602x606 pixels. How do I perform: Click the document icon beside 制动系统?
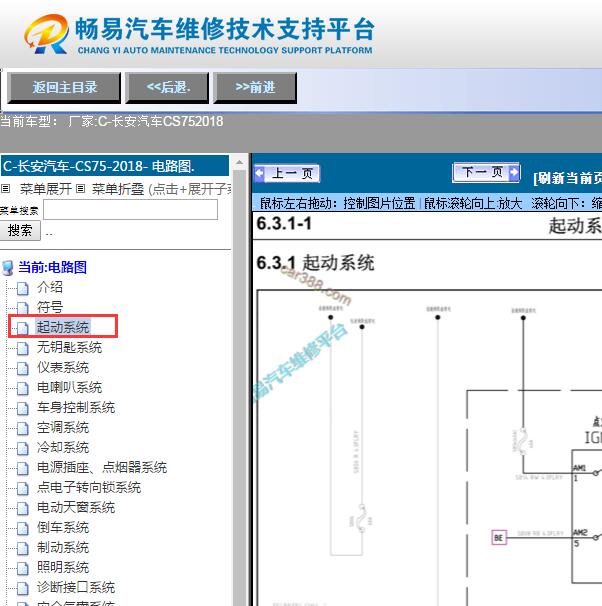[23, 549]
